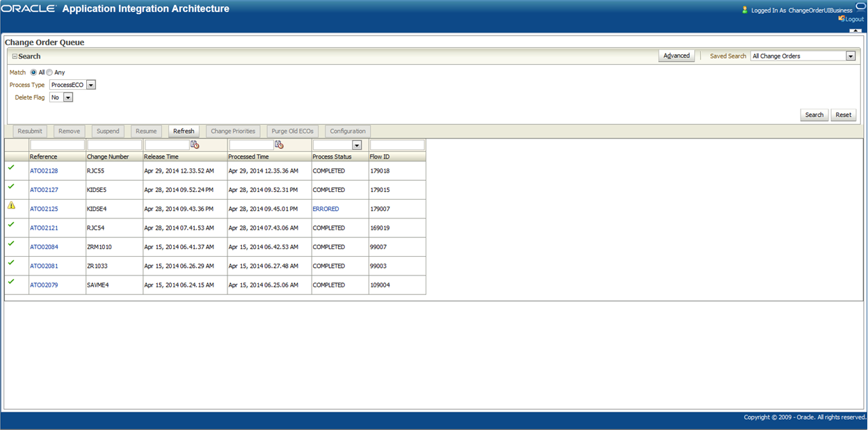Click the Flow ID filter input field

[x=397, y=145]
